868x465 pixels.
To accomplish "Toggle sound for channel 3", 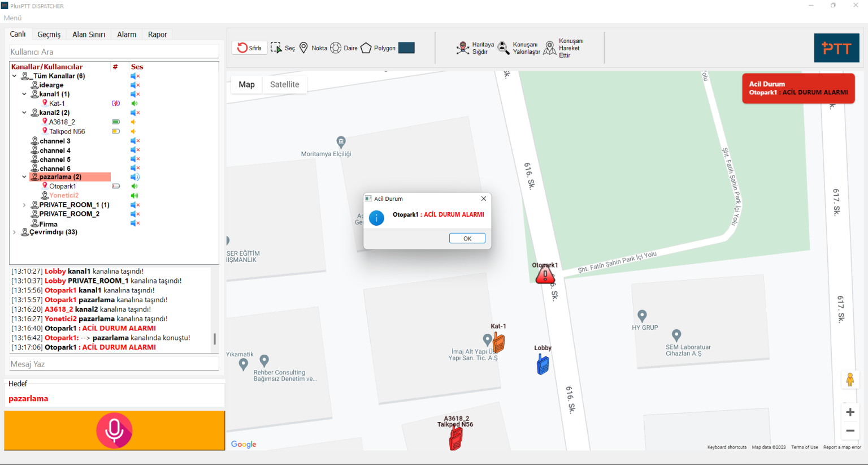I will [135, 141].
